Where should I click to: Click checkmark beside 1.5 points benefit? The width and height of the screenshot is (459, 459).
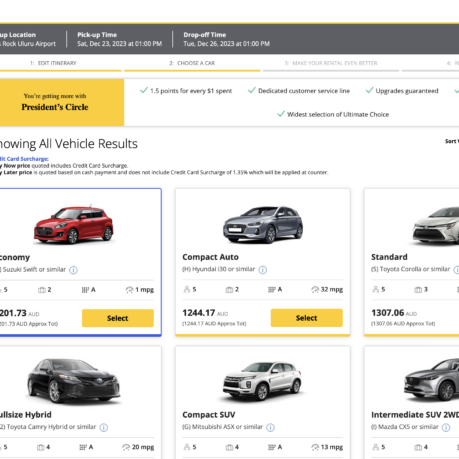(x=144, y=90)
